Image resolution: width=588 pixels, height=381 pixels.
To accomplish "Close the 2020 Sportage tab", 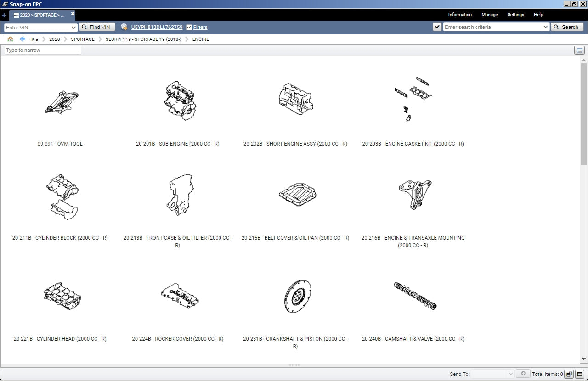I will pos(73,14).
